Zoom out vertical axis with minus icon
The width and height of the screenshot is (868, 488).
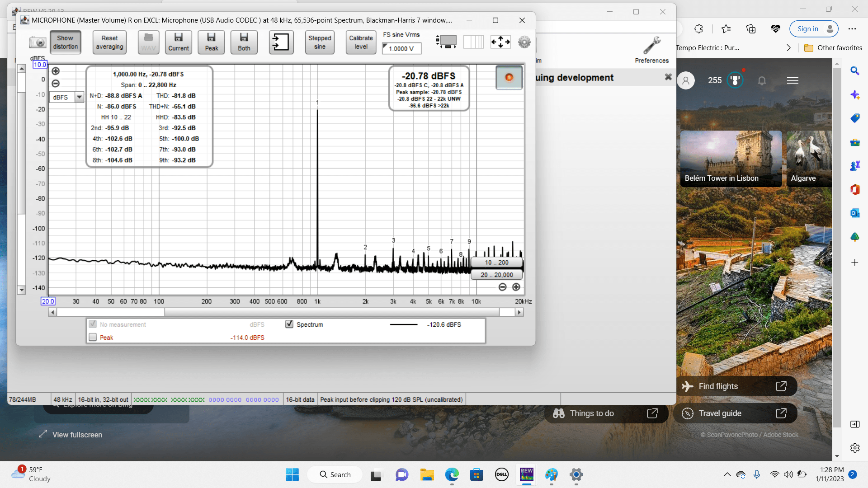click(56, 84)
